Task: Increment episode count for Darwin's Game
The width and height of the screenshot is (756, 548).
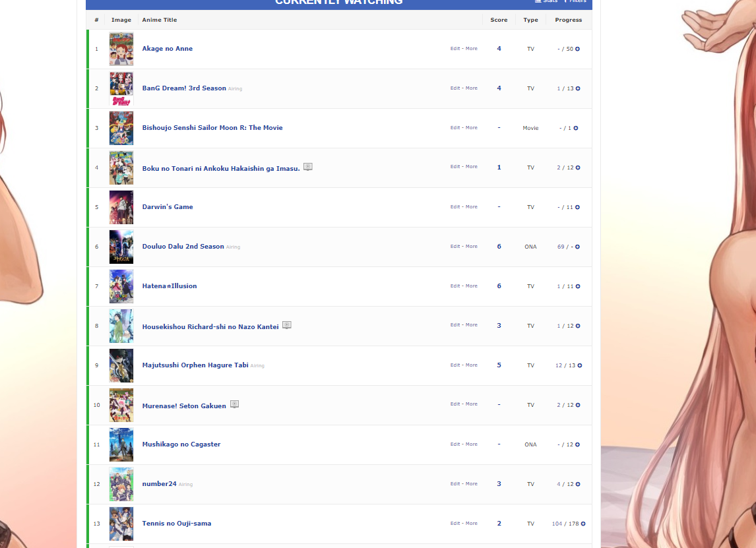Action: pyautogui.click(x=578, y=207)
